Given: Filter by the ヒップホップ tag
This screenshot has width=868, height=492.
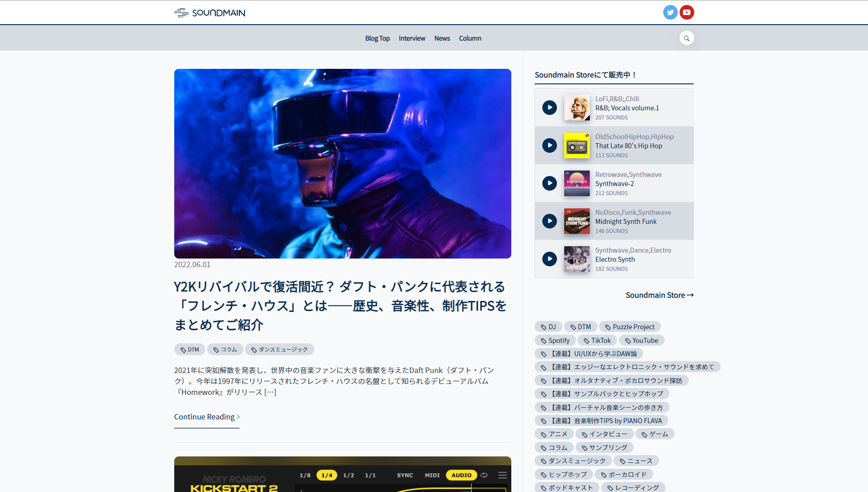Looking at the screenshot, I should 564,474.
